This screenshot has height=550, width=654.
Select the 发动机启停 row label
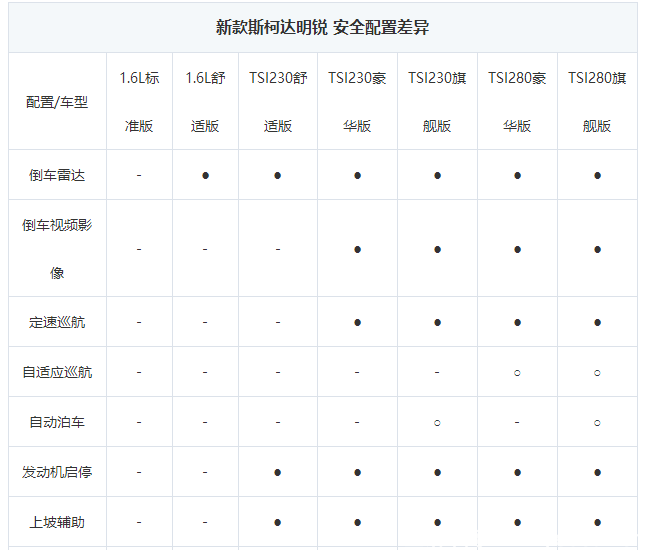[x=57, y=472]
